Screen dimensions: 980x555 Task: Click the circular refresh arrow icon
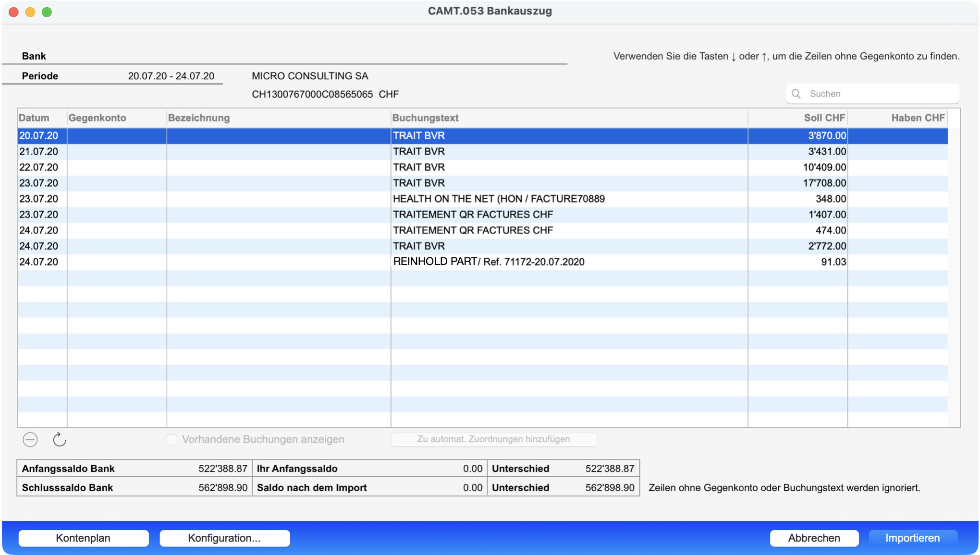59,439
